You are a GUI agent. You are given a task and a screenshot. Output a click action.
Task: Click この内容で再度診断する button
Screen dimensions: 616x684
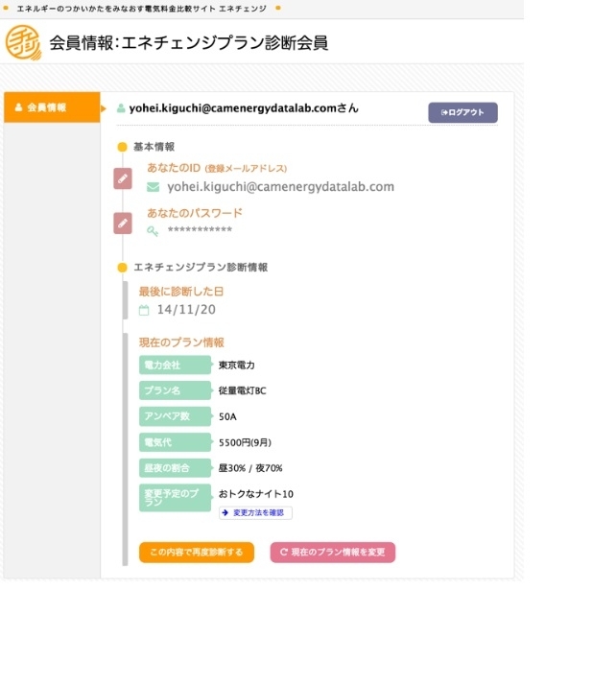197,553
